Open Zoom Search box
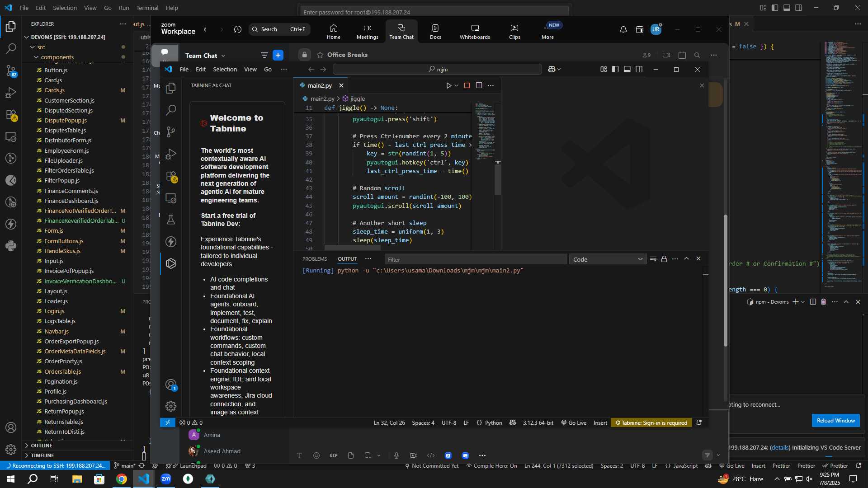Screen dimensions: 868x488 (x=279, y=29)
